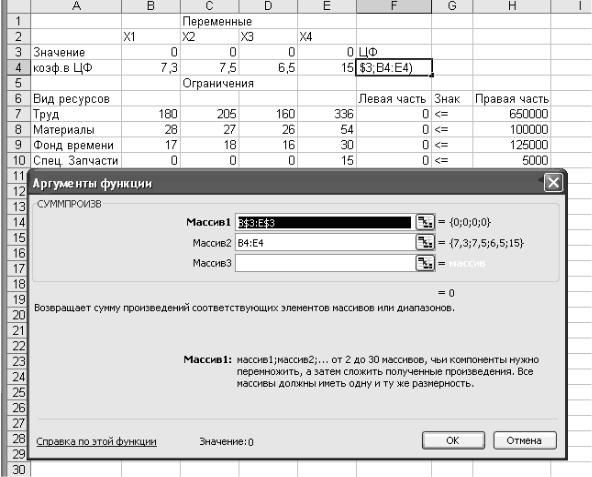The width and height of the screenshot is (592, 477).
Task: Click cell with value 7,3
Action: coord(151,68)
